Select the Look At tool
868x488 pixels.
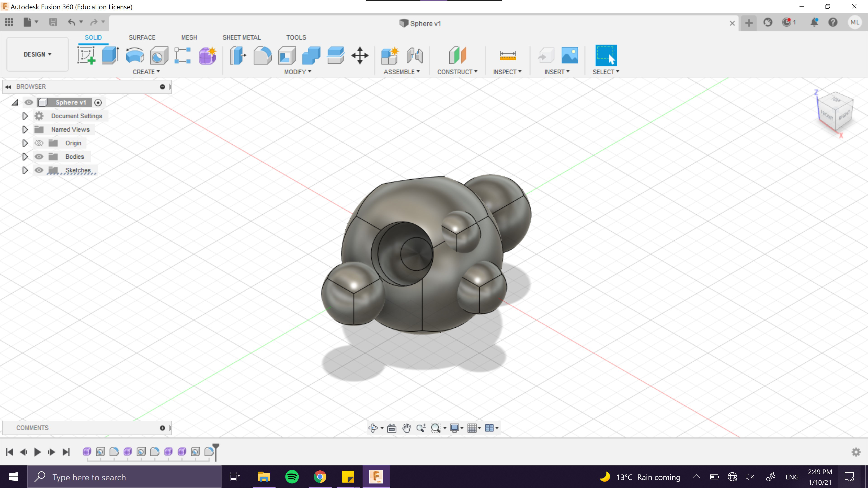coord(392,428)
